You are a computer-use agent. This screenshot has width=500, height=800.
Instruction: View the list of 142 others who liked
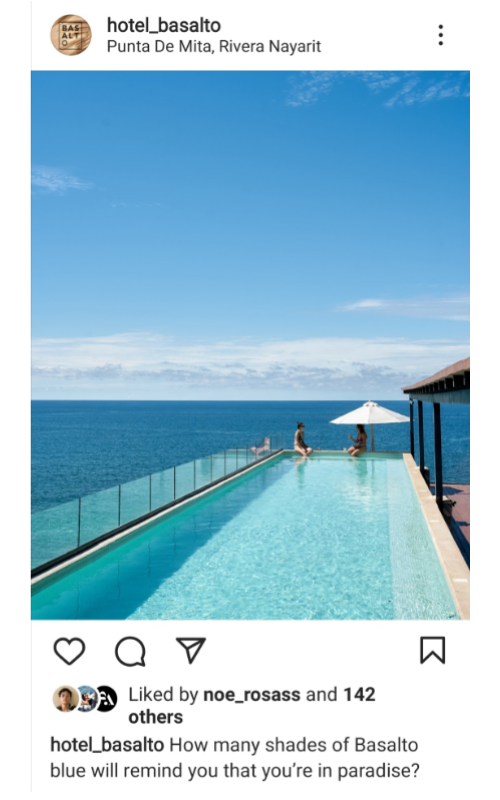pyautogui.click(x=252, y=706)
